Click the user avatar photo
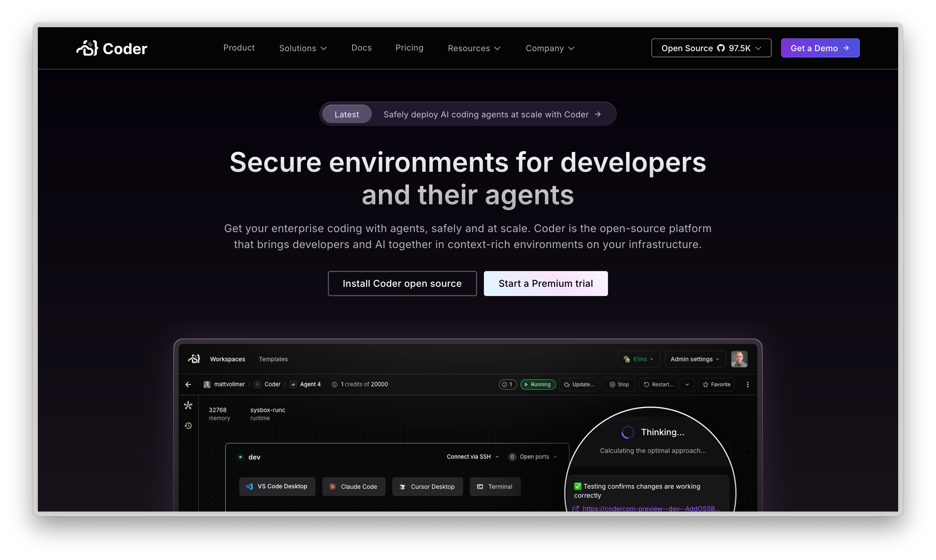 click(739, 359)
